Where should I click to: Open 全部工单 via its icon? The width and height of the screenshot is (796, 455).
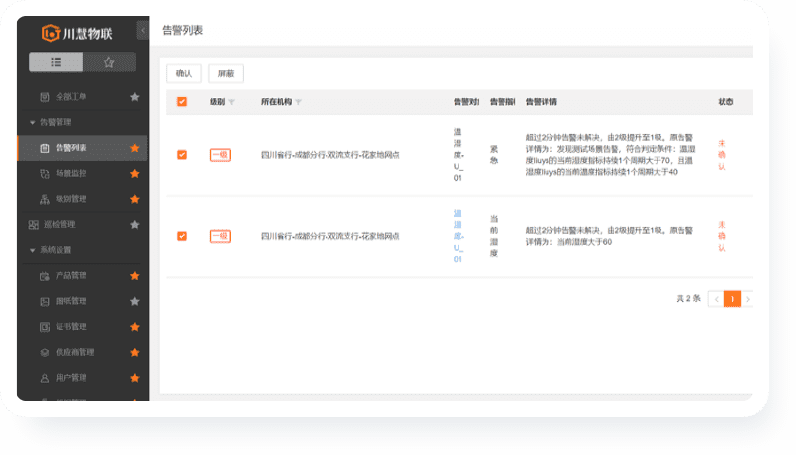[45, 96]
